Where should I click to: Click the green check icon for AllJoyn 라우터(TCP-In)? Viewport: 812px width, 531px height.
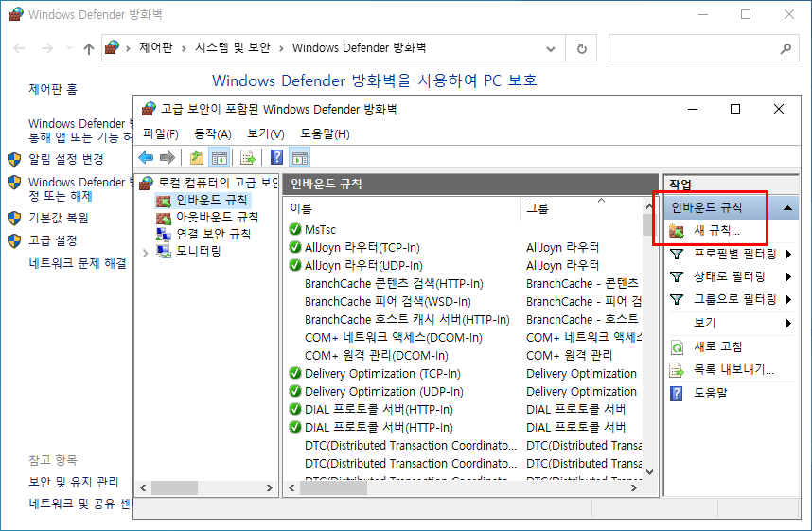click(295, 247)
